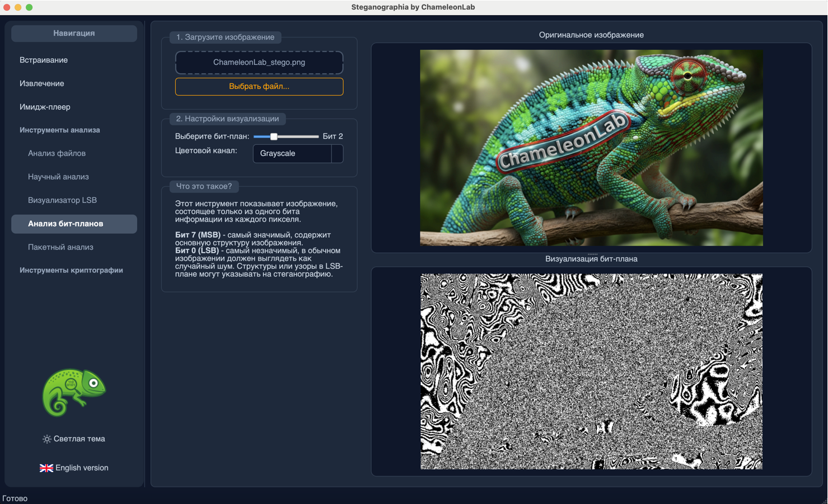Adjust the bit-plane slider handle
Screen dimensions: 828x504
[273, 136]
